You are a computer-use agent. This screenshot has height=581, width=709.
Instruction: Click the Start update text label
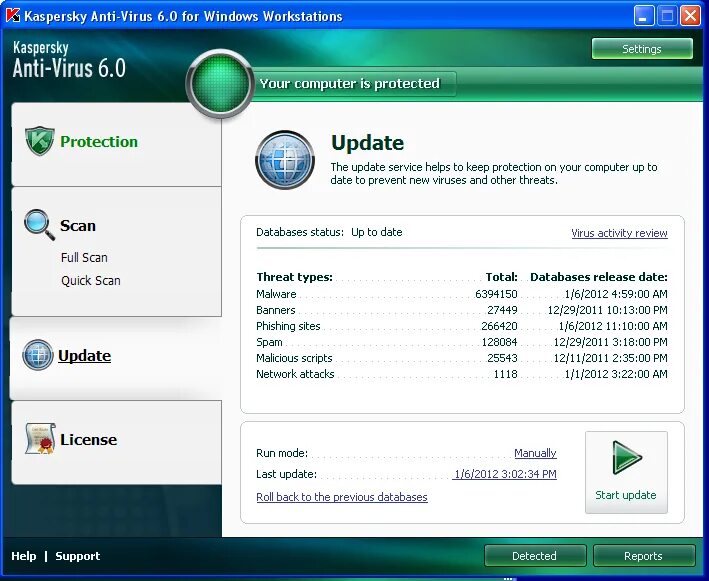tap(626, 495)
